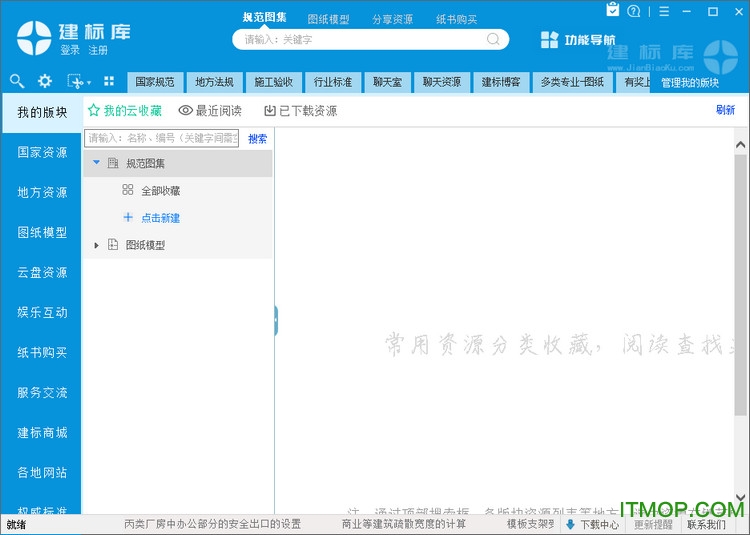Click the 搜索 search link
Screen dimensions: 750x535
tap(257, 139)
